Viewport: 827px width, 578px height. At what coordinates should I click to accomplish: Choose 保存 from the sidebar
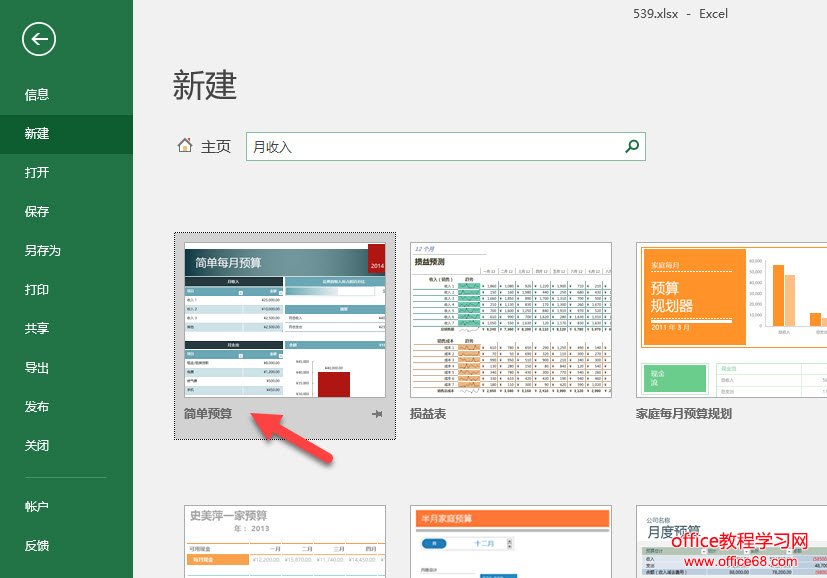[x=37, y=212]
